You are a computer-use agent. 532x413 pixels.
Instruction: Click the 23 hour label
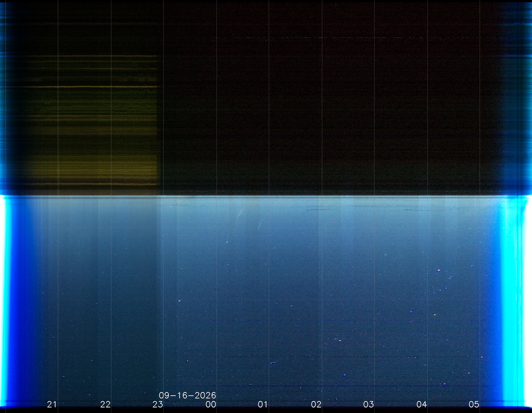(158, 404)
